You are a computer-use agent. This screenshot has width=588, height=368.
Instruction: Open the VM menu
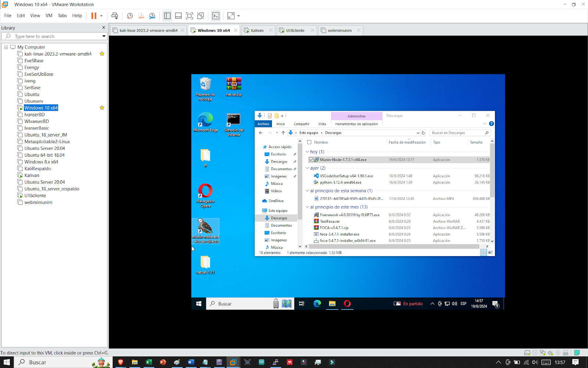click(x=49, y=15)
